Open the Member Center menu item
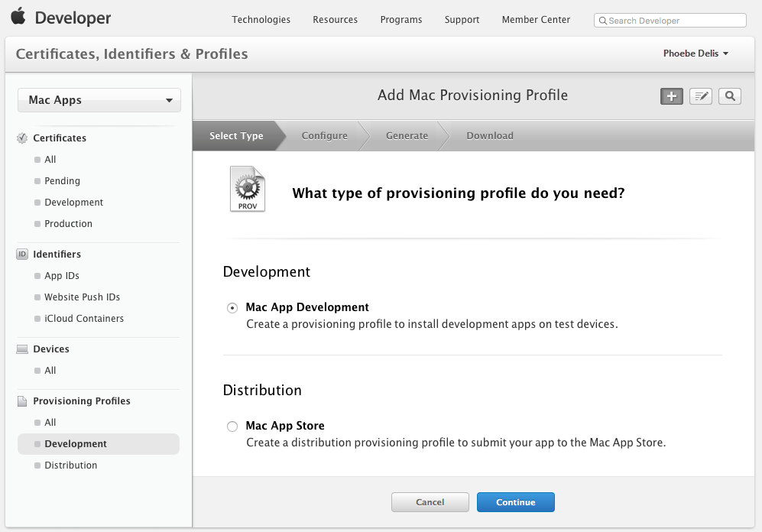This screenshot has height=532, width=762. pos(535,20)
